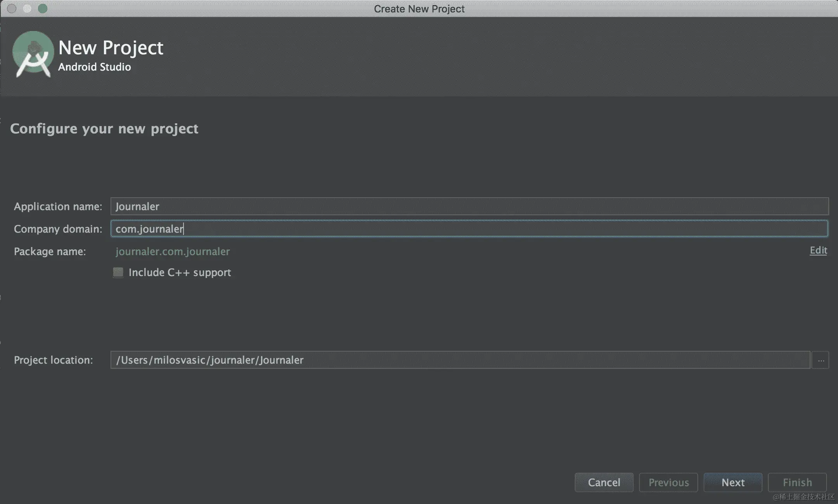This screenshot has height=504, width=838.
Task: Maximize the window with the green button
Action: click(43, 9)
